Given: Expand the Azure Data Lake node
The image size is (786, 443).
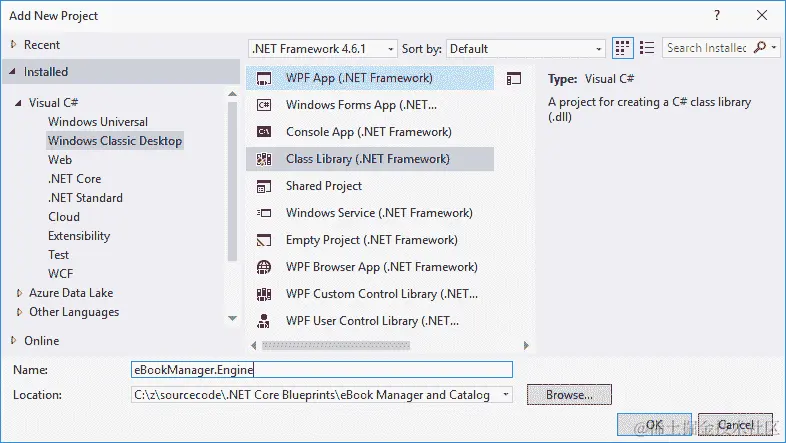Looking at the screenshot, I should pos(19,293).
